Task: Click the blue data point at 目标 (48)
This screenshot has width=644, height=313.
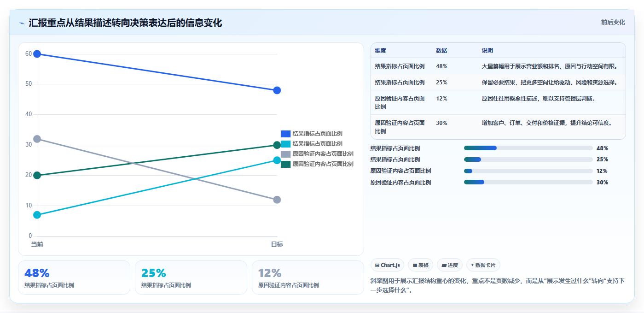Action: click(x=277, y=90)
